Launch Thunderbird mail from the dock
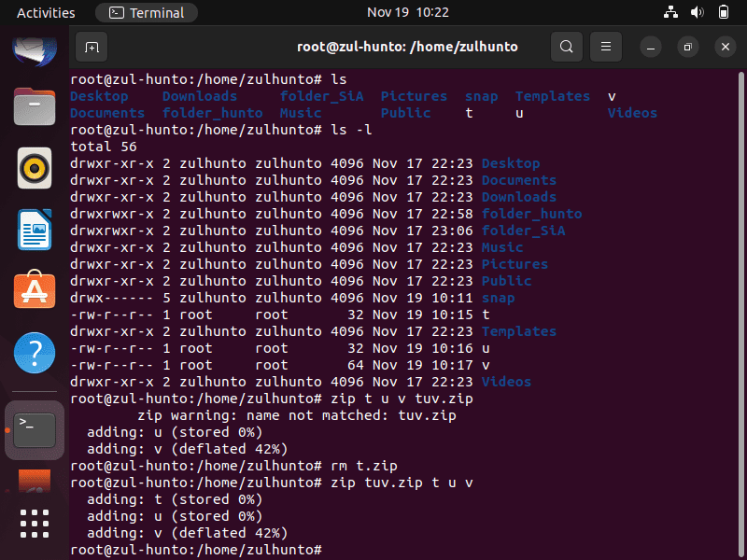 point(35,49)
